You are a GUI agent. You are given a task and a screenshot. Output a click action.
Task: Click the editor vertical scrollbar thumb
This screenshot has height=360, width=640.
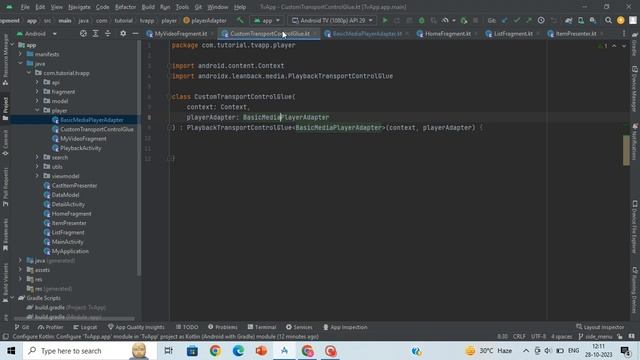pos(626,150)
